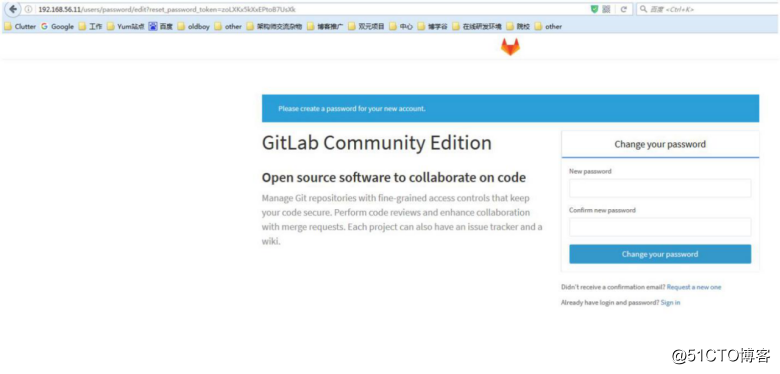Click the browser back arrow button
Viewport: 780px width, 374px height.
pyautogui.click(x=13, y=9)
